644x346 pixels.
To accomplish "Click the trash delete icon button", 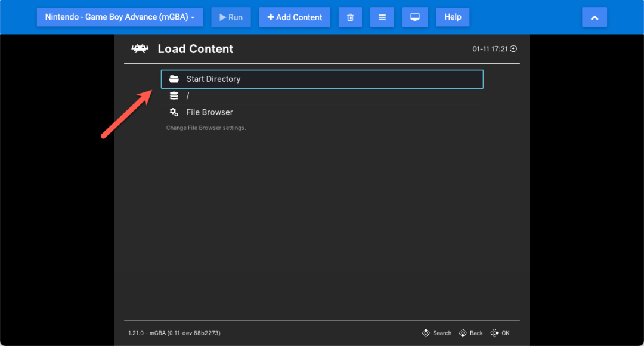I will click(x=350, y=17).
